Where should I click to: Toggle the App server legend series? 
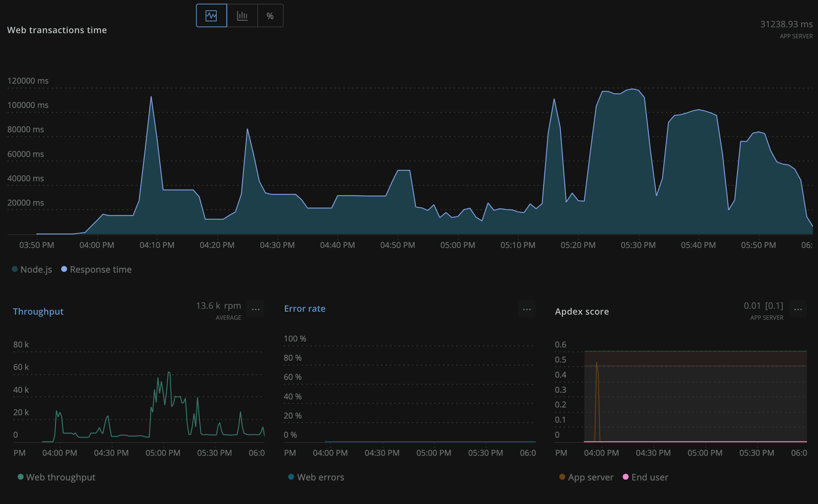(x=586, y=477)
